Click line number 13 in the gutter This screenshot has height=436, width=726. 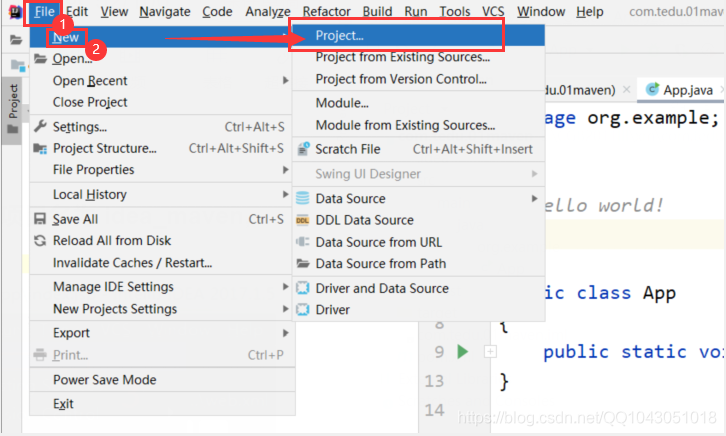pos(434,381)
